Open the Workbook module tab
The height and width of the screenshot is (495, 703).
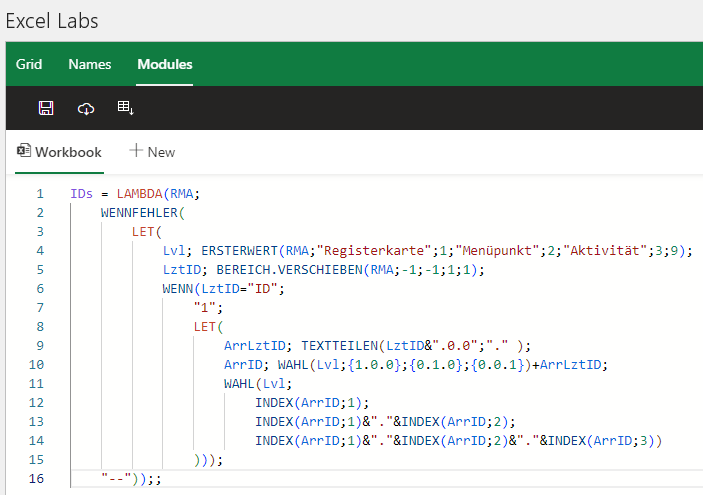pyautogui.click(x=59, y=152)
